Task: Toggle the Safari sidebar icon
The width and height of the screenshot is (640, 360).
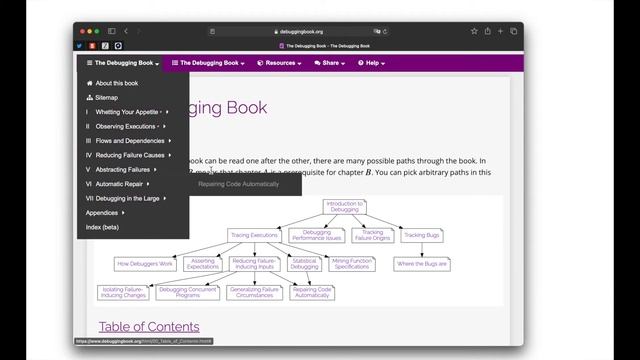Action: pyautogui.click(x=111, y=31)
